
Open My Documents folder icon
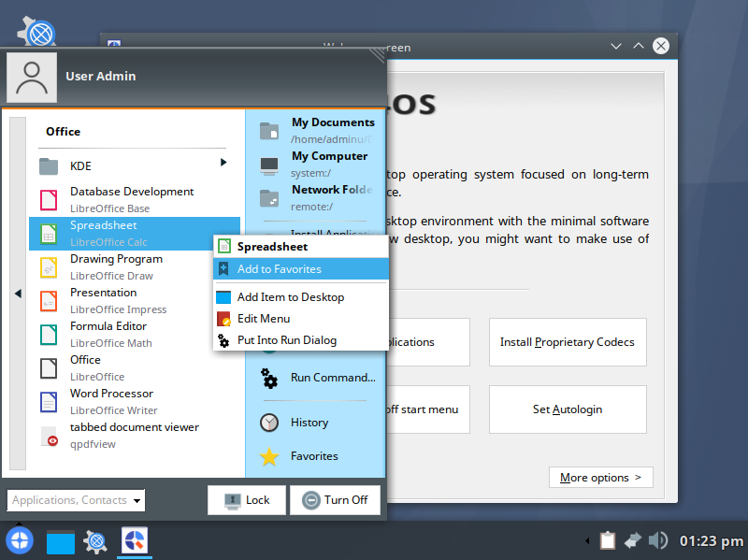pos(269,131)
